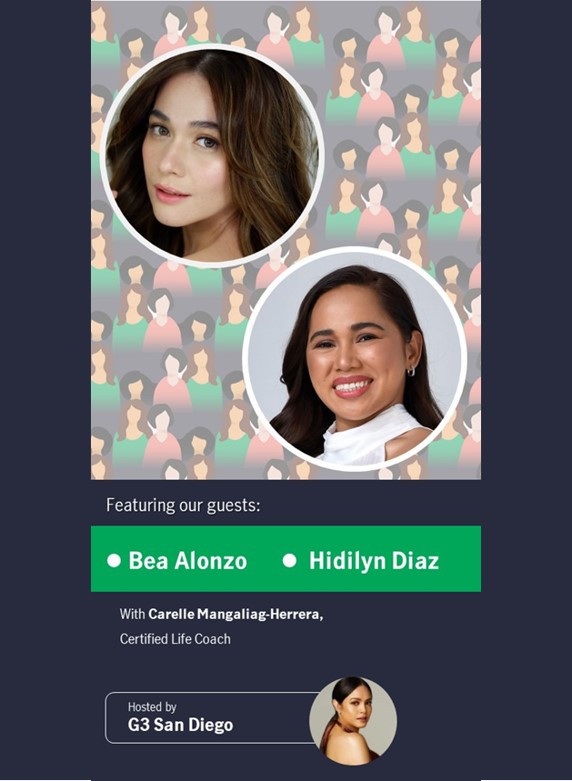The height and width of the screenshot is (781, 572).
Task: Click the dark navy margin right of the poster
Action: [526, 390]
